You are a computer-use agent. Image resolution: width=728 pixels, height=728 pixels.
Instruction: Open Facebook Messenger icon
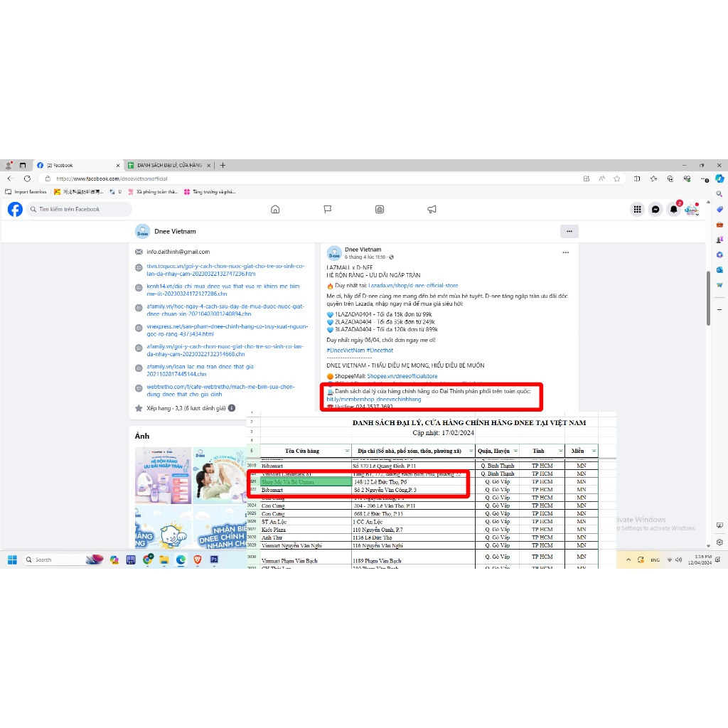point(655,209)
